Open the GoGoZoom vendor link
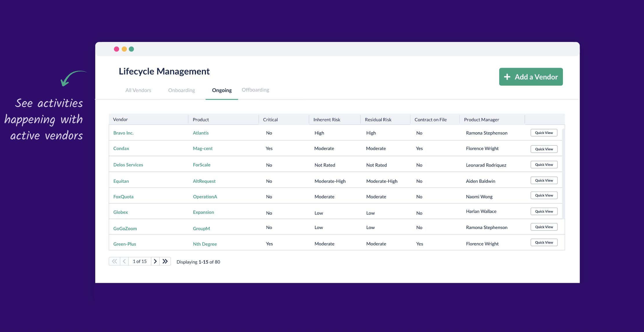The width and height of the screenshot is (644, 332). [125, 228]
